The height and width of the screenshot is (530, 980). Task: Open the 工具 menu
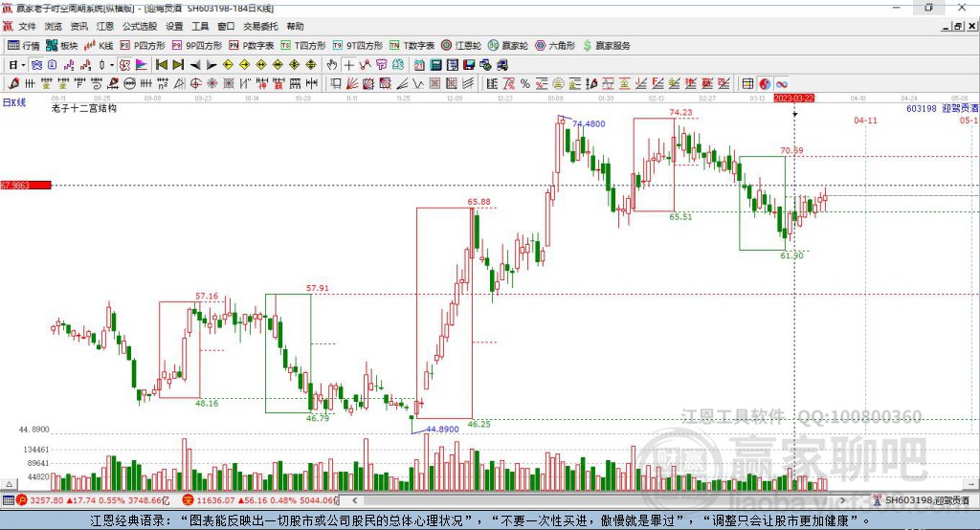coord(200,26)
